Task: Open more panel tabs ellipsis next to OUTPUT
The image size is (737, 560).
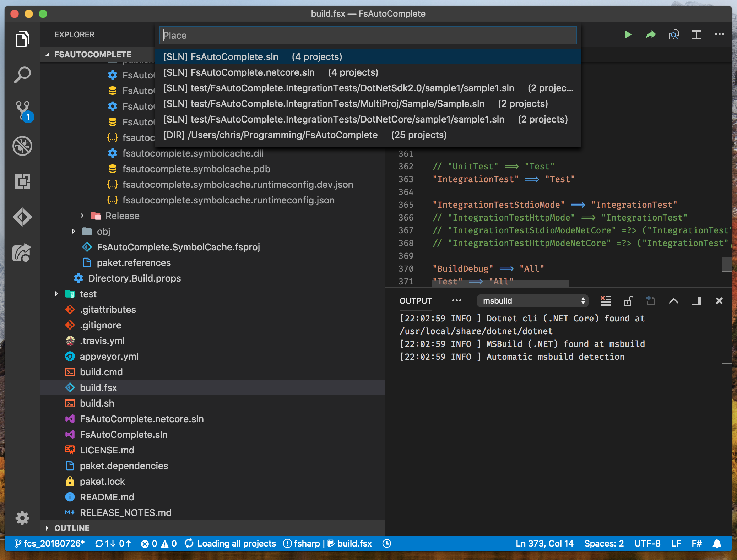Action: click(457, 301)
